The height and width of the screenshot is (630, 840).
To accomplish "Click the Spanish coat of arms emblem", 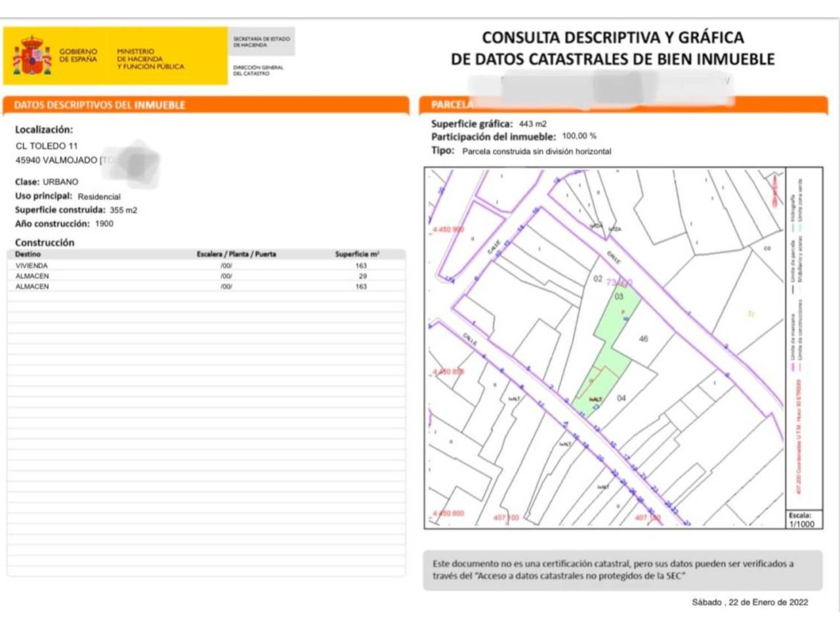I will (31, 56).
